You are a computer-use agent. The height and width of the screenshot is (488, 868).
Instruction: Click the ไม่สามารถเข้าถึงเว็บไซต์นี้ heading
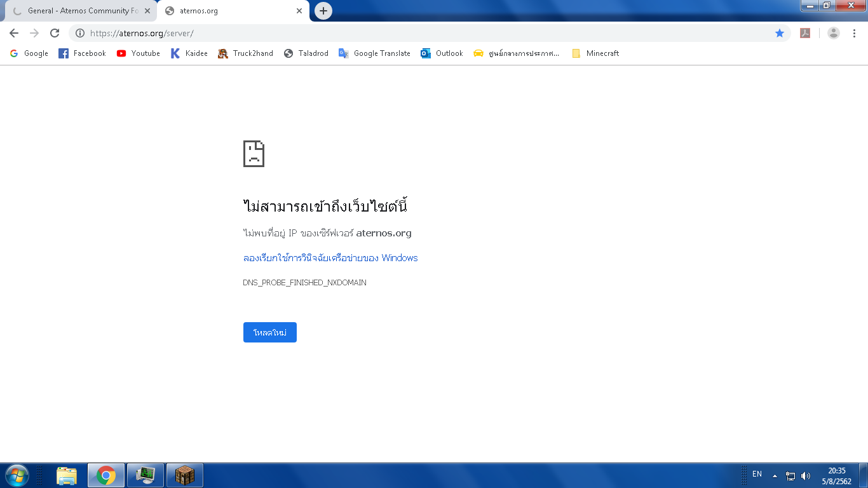tap(325, 206)
